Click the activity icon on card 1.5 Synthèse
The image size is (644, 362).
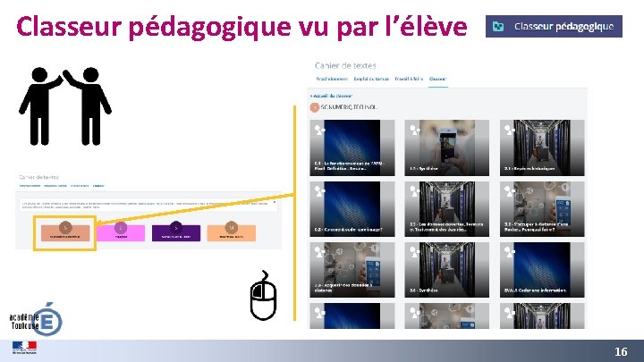[x=414, y=130]
